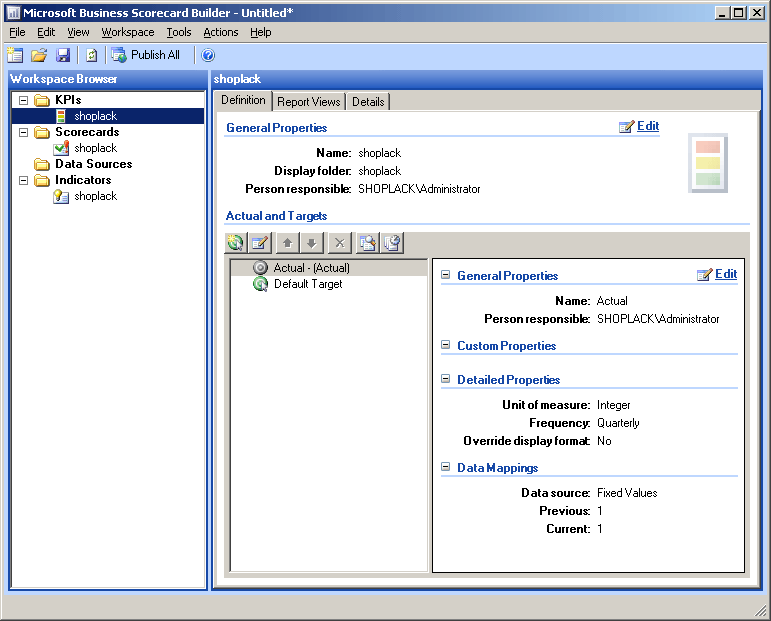Open the Tools menu

[179, 32]
